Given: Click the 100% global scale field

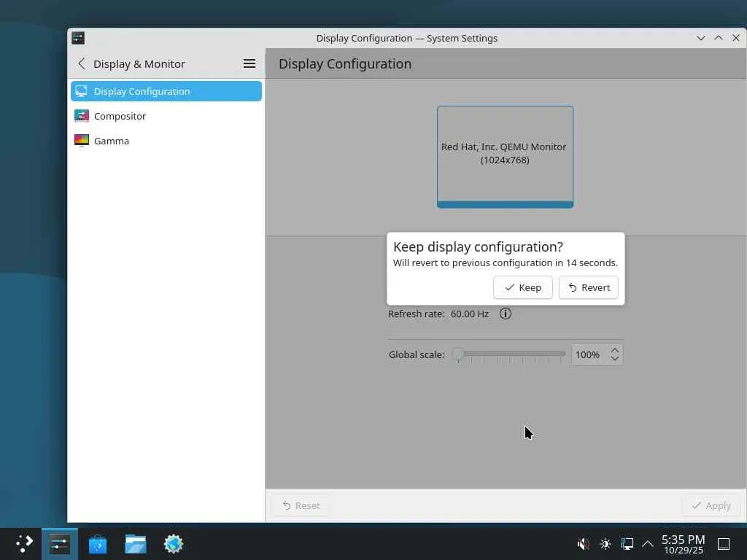Looking at the screenshot, I should (x=589, y=355).
